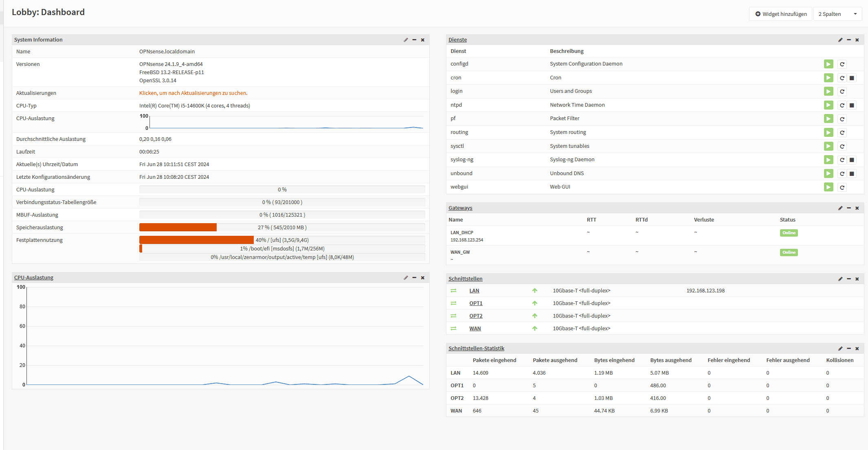Click Widget hinzufügen button
The image size is (868, 450).
(x=780, y=14)
